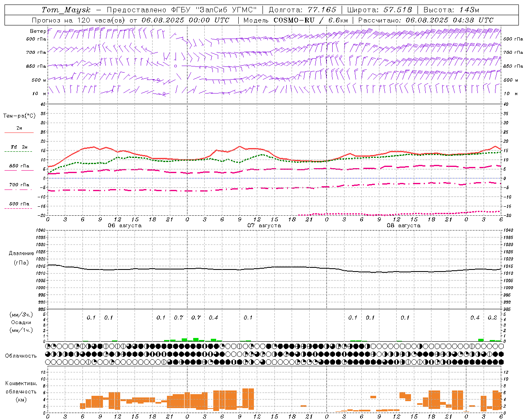The height and width of the screenshot is (420, 525).
Task: Click the (мм/3ч.) precipitation unit label
Action: click(x=21, y=315)
